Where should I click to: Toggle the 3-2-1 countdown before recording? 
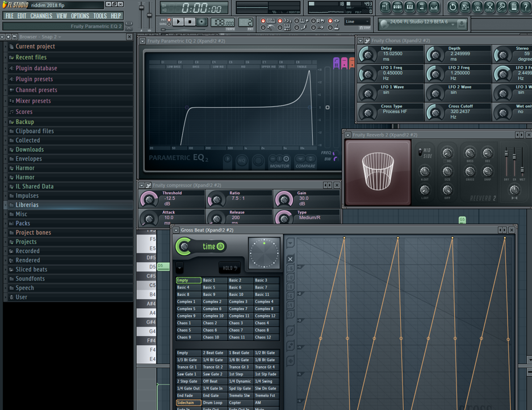pyautogui.click(x=280, y=20)
